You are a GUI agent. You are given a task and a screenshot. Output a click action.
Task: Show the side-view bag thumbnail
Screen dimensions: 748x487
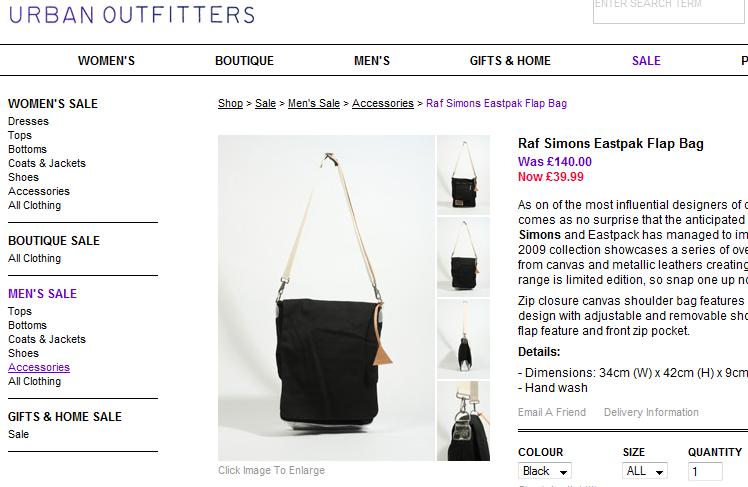coord(463,339)
